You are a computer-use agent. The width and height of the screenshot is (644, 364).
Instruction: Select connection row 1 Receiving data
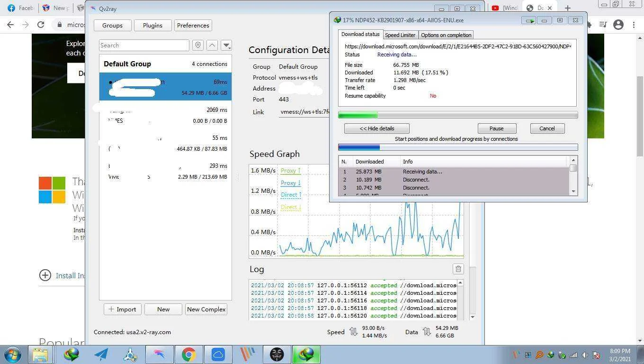454,172
